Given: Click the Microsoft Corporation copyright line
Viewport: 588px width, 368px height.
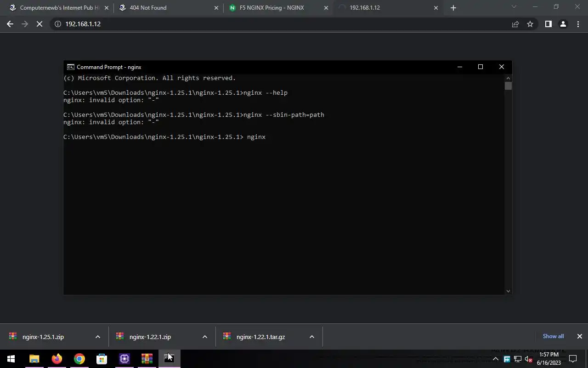Looking at the screenshot, I should pos(150,78).
